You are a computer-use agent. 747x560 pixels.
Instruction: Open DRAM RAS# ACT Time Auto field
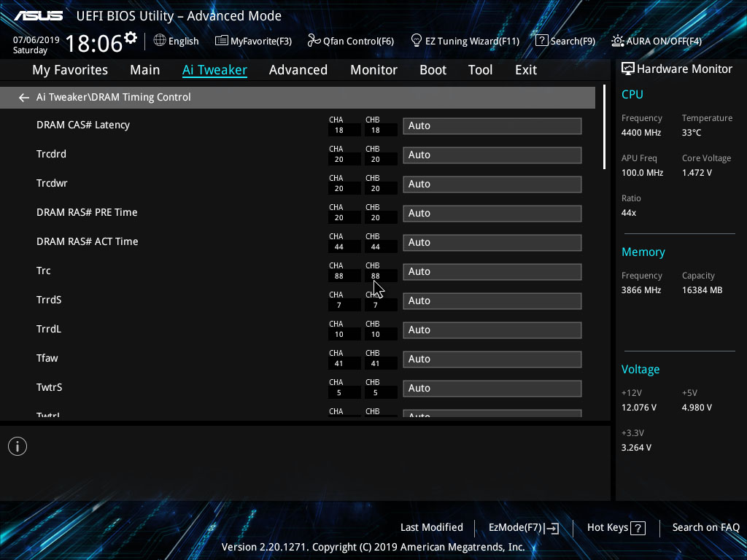click(x=492, y=243)
